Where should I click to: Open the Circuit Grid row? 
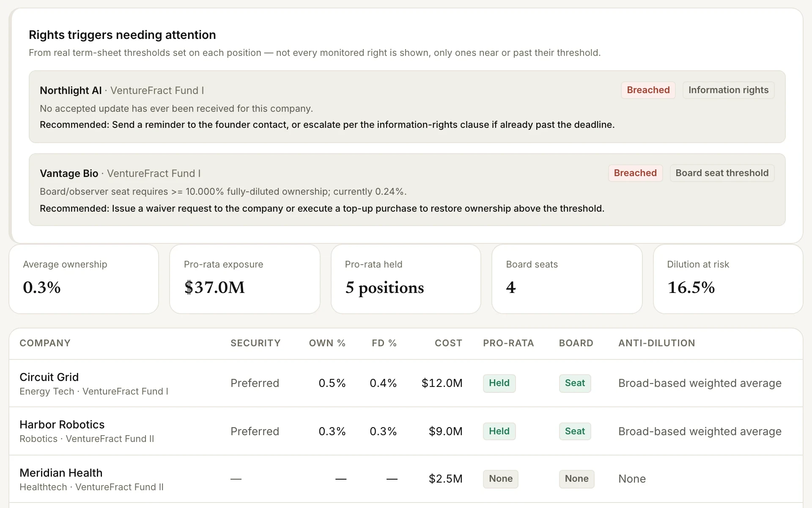coord(406,384)
